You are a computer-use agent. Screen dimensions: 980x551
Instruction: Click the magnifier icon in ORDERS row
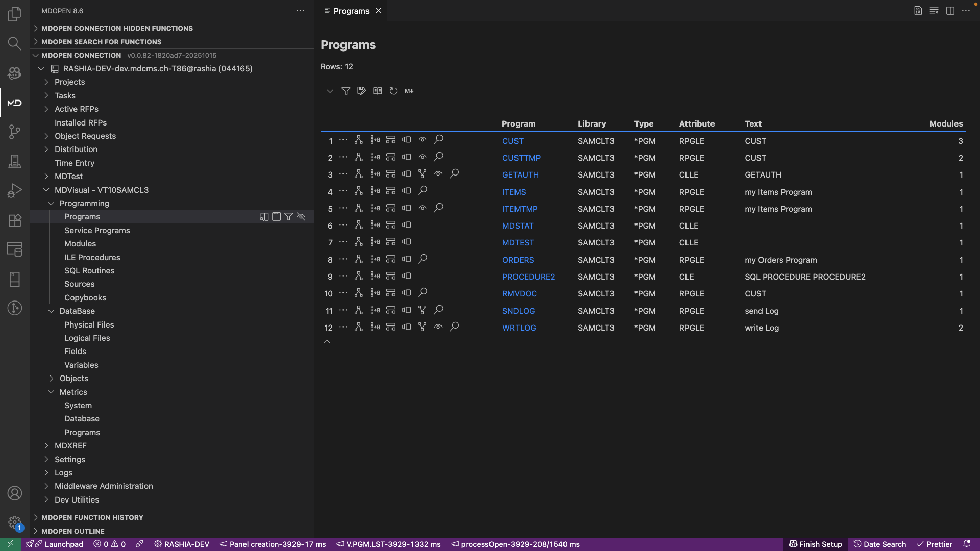click(x=423, y=259)
